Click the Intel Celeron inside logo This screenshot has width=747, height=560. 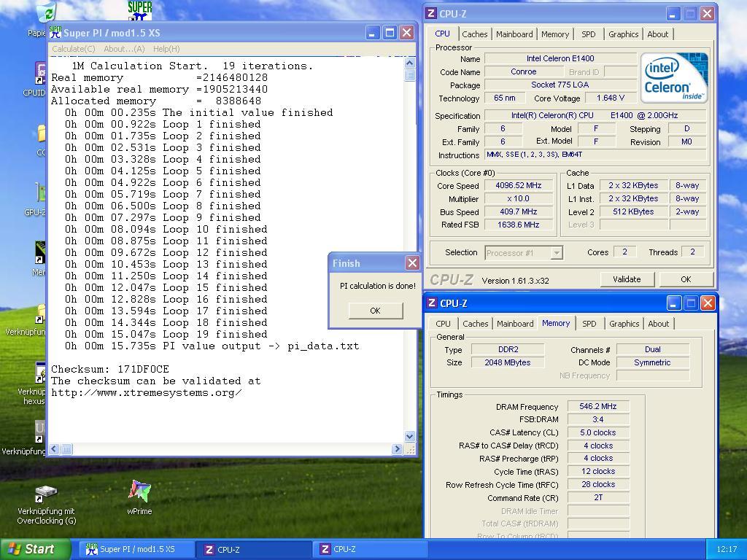click(673, 77)
